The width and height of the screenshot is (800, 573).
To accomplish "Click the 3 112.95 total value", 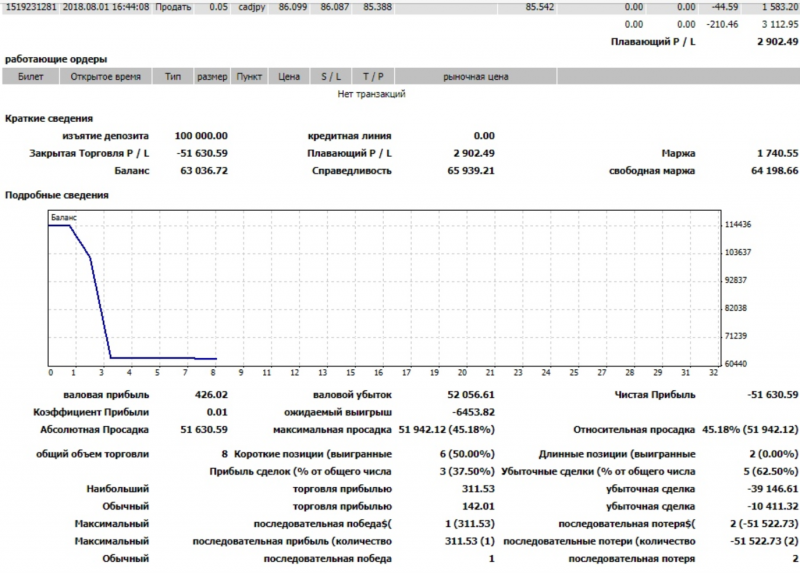I will tap(780, 24).
